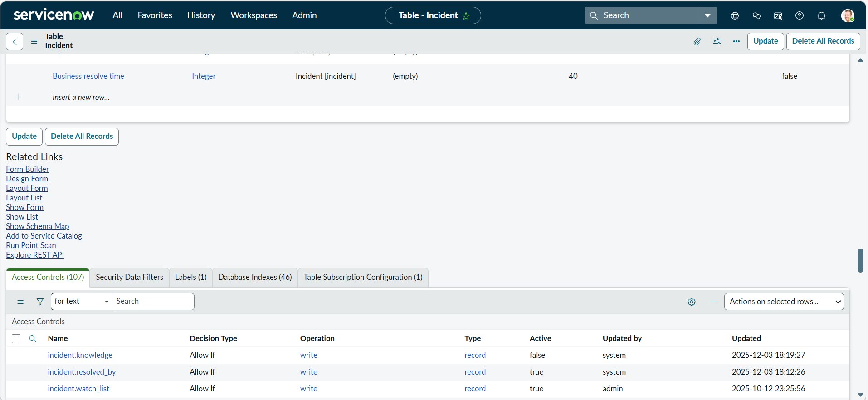Open the list gear personalize icon

click(692, 302)
